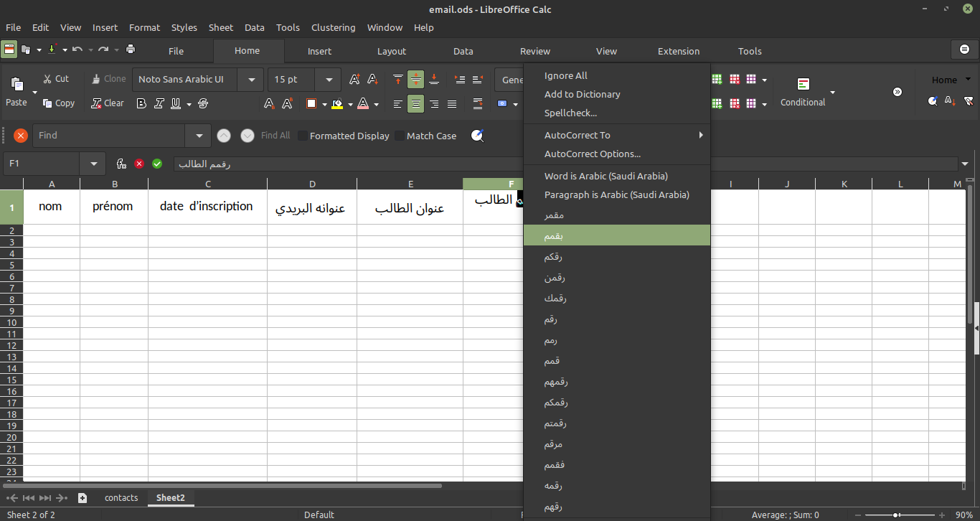The height and width of the screenshot is (521, 980).
Task: Click the Bold formatting icon
Action: (x=141, y=104)
